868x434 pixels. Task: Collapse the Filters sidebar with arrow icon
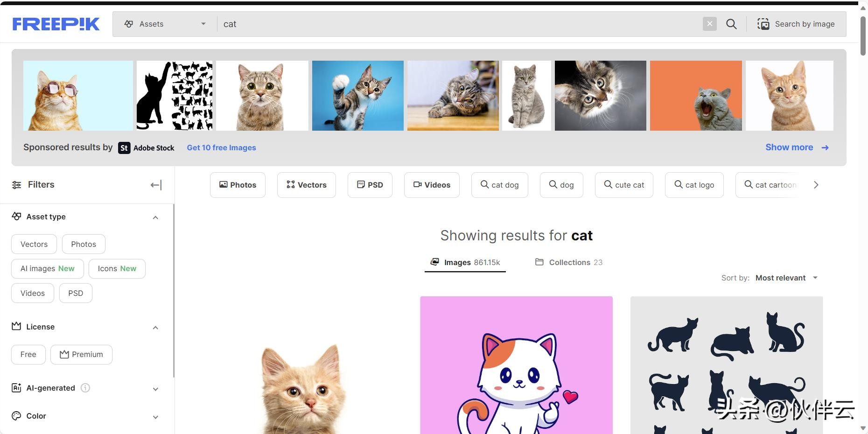pyautogui.click(x=156, y=185)
